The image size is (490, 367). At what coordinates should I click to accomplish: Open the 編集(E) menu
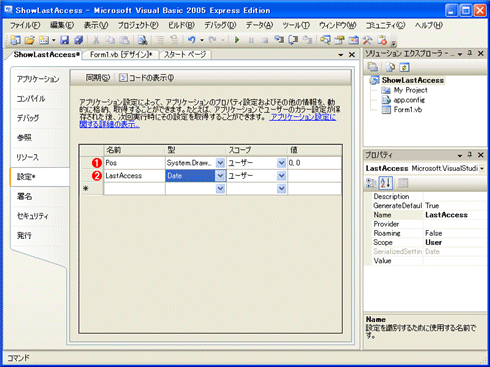coord(62,25)
